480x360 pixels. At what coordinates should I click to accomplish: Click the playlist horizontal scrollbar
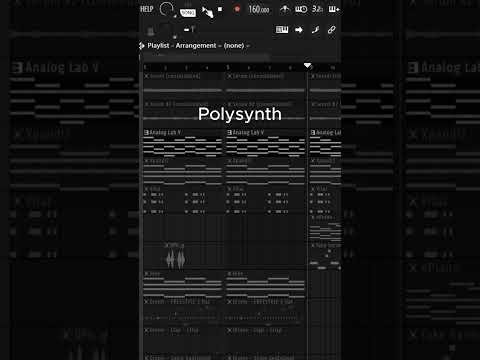pyautogui.click(x=205, y=57)
